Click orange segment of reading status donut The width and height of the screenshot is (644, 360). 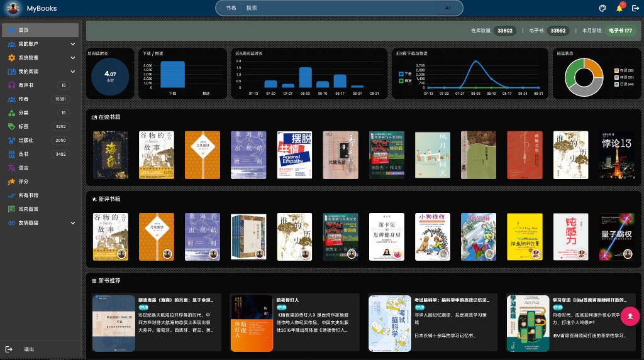(x=594, y=67)
